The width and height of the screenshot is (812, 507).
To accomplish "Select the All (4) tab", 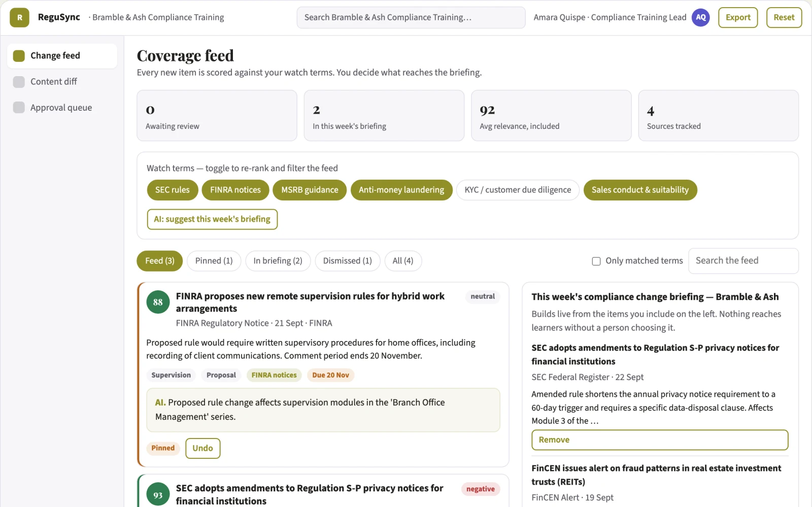I will [403, 261].
